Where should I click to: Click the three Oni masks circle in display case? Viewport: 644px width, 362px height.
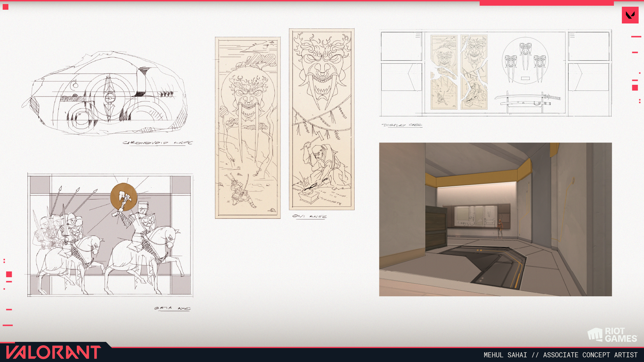(525, 61)
